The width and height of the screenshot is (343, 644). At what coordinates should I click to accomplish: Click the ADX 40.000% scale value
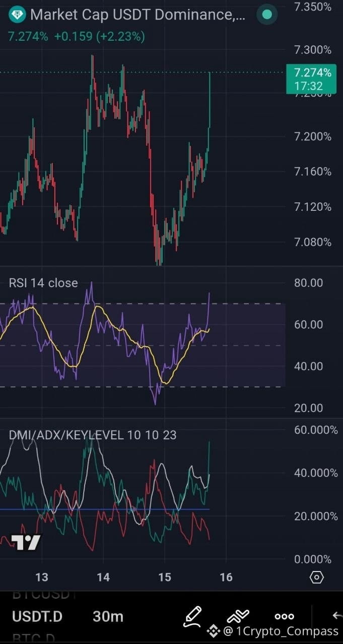(x=316, y=473)
